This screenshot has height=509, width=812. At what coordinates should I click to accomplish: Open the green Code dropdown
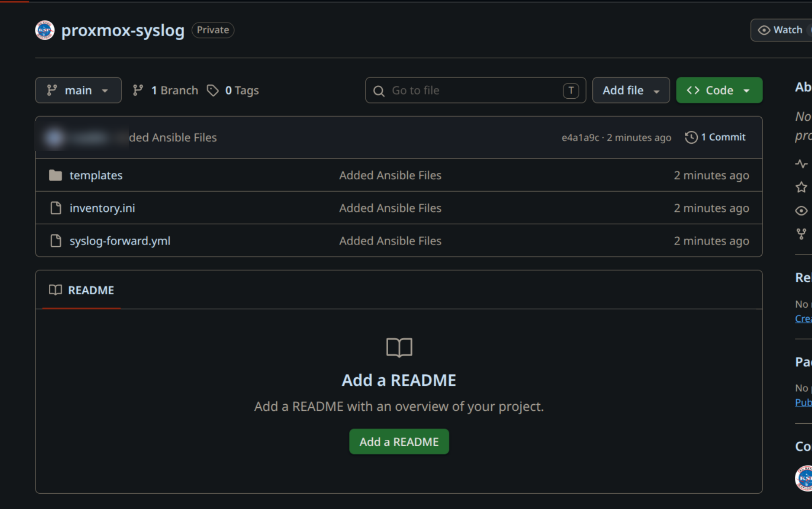pyautogui.click(x=719, y=90)
